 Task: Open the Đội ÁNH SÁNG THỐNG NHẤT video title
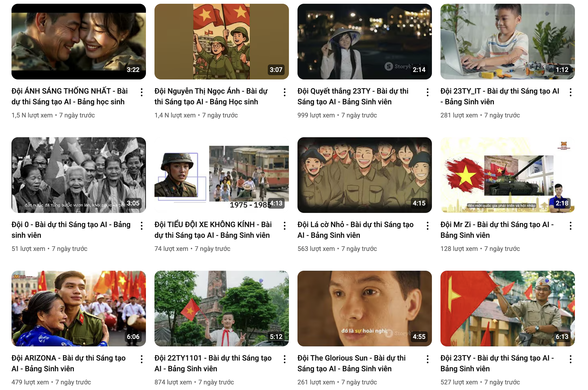pyautogui.click(x=69, y=96)
